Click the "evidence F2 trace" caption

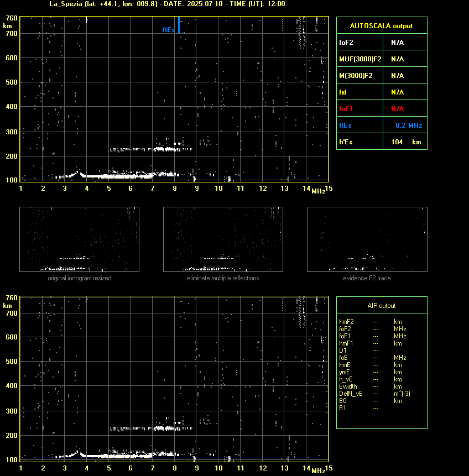tap(367, 278)
